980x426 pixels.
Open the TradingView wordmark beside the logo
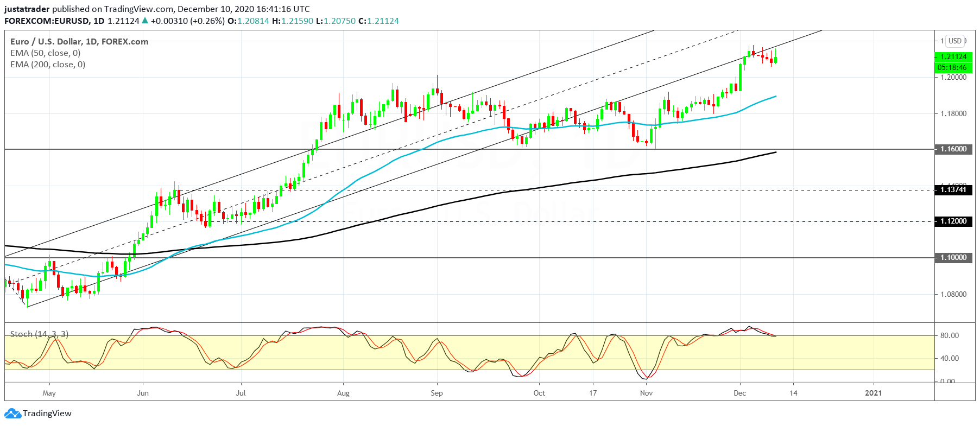point(47,414)
